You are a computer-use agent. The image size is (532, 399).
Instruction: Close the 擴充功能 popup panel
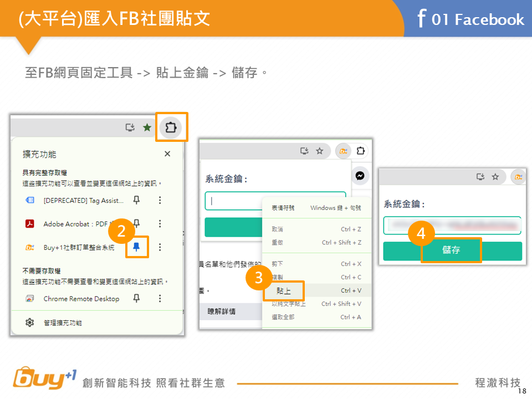167,154
